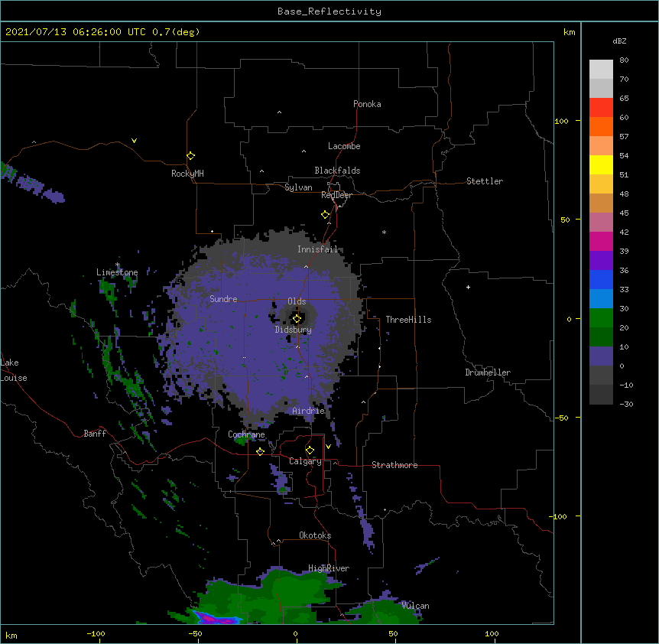
Task: Select the orange 57-60 dBZ legend swatch
Action: click(601, 126)
